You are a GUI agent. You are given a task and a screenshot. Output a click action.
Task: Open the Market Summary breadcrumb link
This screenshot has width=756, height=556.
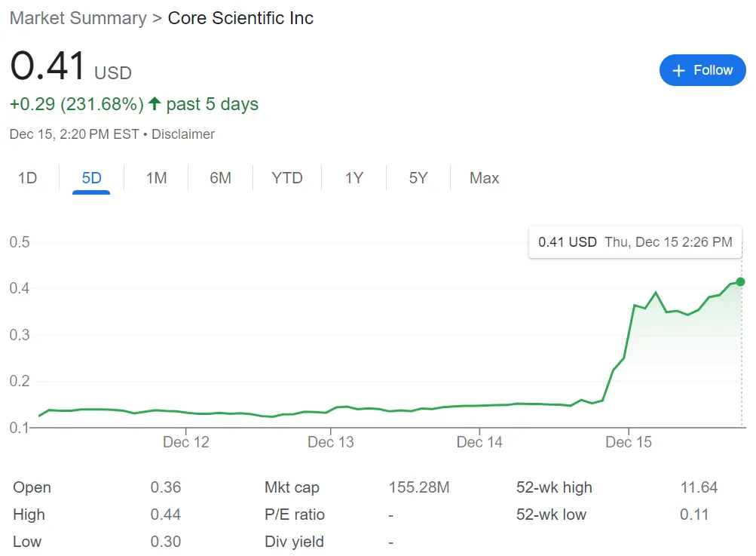click(x=78, y=18)
